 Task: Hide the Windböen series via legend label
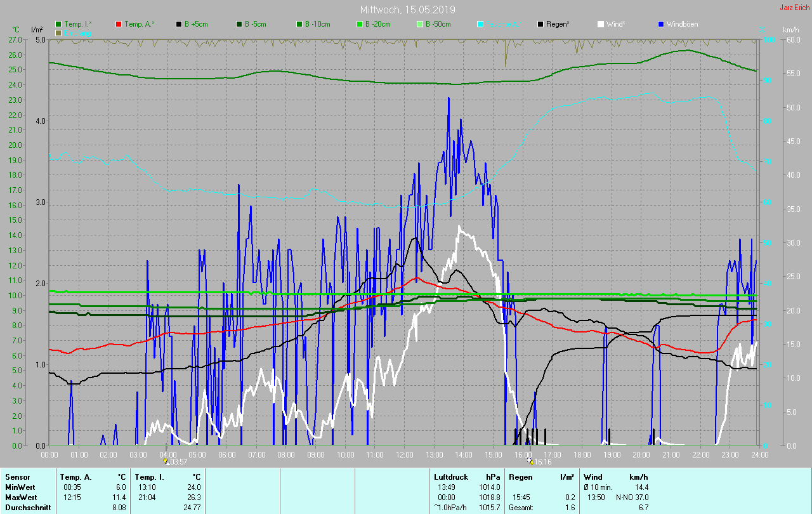[682, 24]
